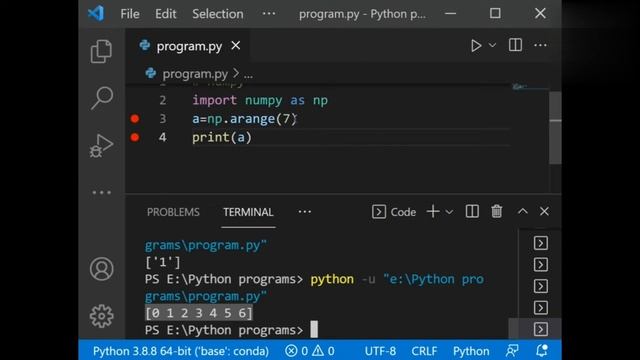The image size is (640, 360).
Task: Click on the import numpy line
Action: tap(260, 100)
